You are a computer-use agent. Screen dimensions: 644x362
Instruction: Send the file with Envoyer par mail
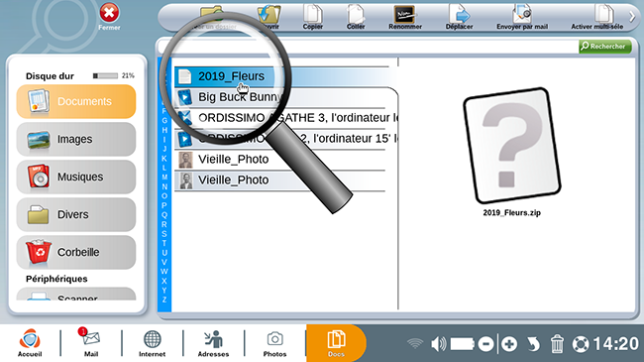[x=522, y=17]
